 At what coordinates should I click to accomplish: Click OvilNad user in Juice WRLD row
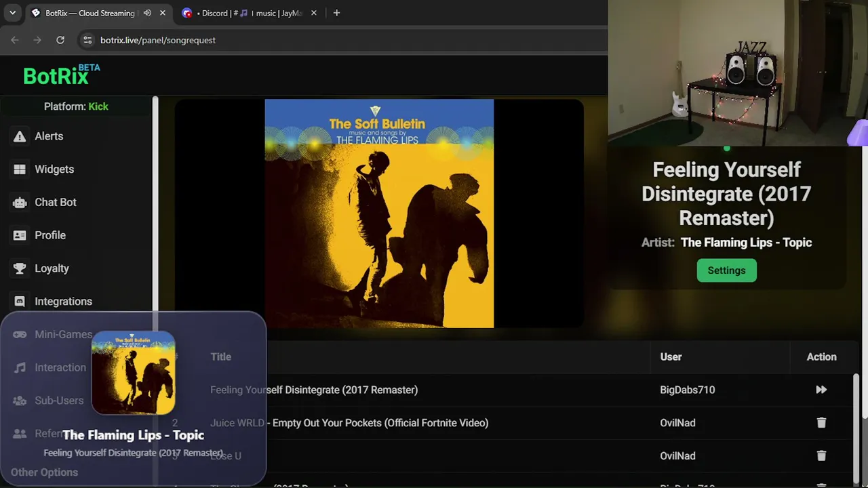tap(677, 423)
